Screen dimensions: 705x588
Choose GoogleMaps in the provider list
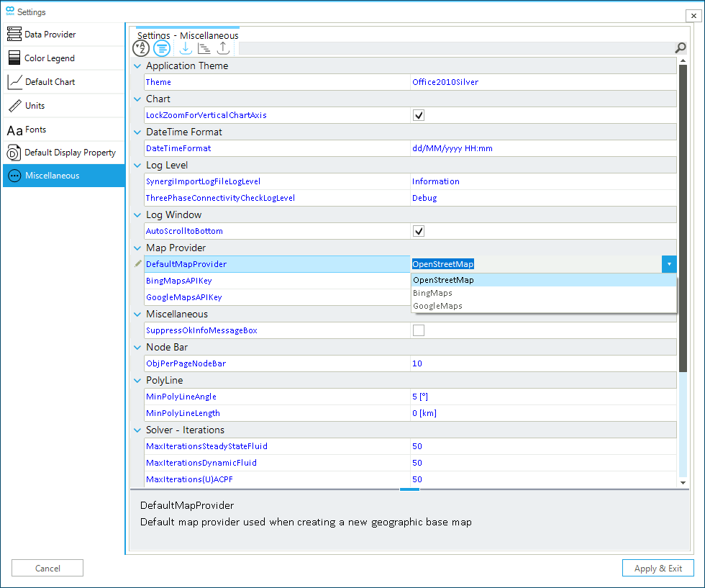click(x=437, y=306)
